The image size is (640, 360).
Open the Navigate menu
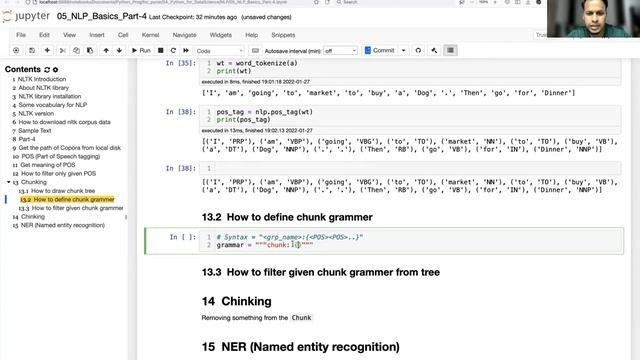click(184, 35)
